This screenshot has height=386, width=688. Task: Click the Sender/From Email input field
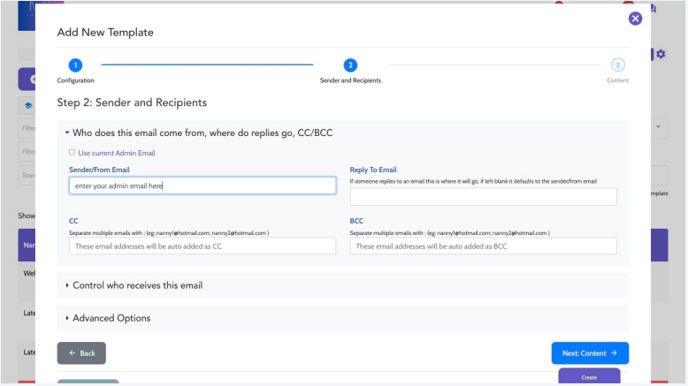[x=203, y=186]
